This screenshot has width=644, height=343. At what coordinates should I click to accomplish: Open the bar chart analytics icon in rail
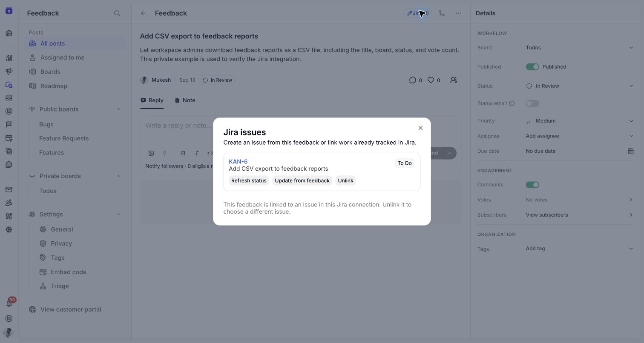(x=9, y=58)
